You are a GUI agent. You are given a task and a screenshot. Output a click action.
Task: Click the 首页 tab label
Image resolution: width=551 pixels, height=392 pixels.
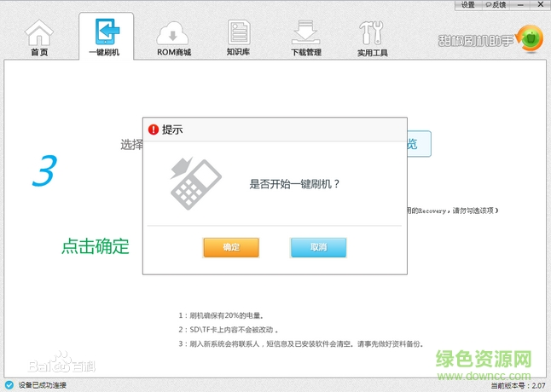click(x=39, y=52)
